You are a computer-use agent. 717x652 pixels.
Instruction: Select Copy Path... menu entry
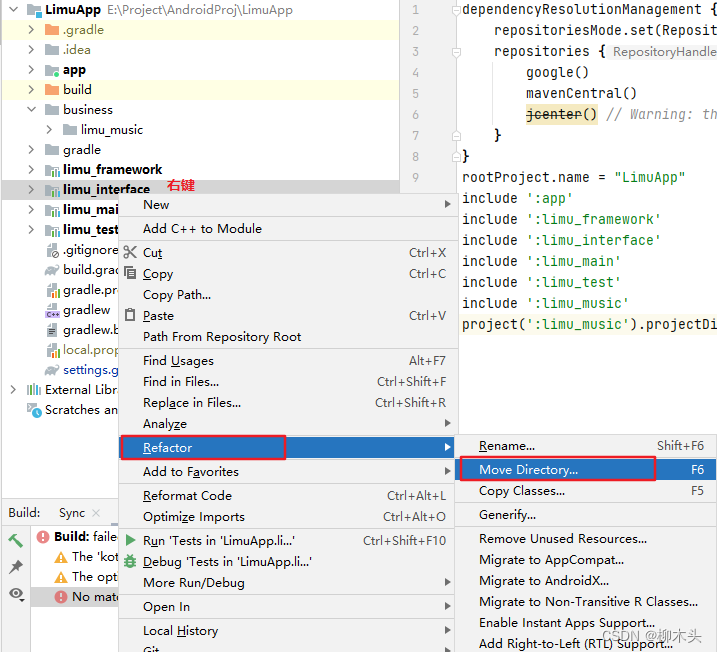[x=289, y=294]
